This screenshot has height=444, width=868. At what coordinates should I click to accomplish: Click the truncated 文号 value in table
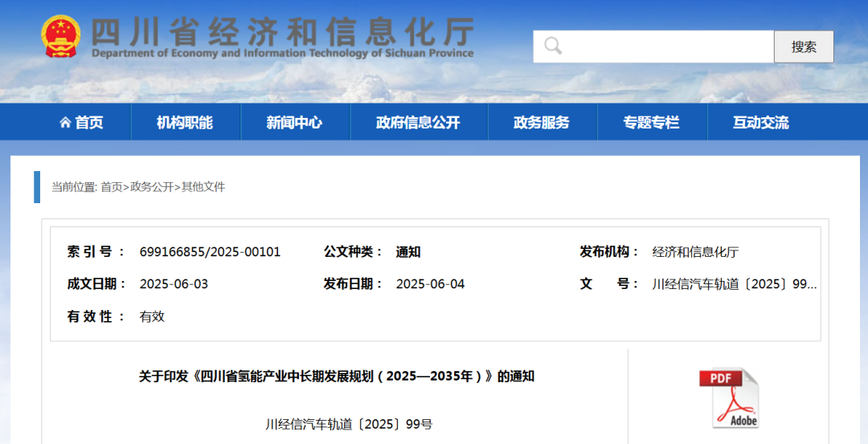click(x=734, y=284)
